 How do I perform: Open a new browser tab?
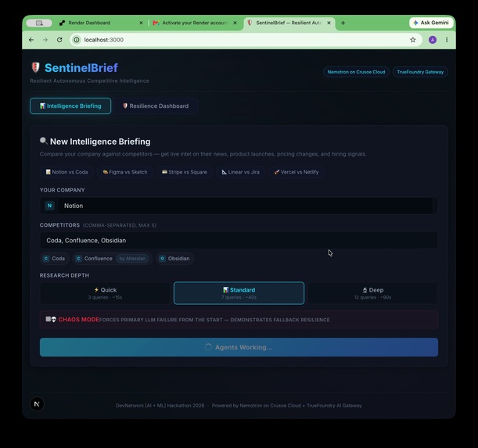point(343,23)
